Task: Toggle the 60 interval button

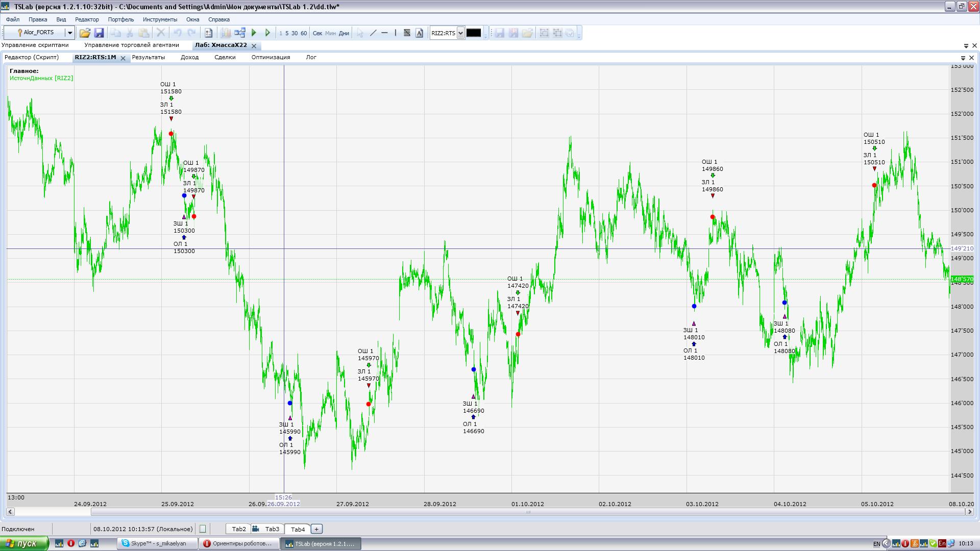Action: pos(304,33)
